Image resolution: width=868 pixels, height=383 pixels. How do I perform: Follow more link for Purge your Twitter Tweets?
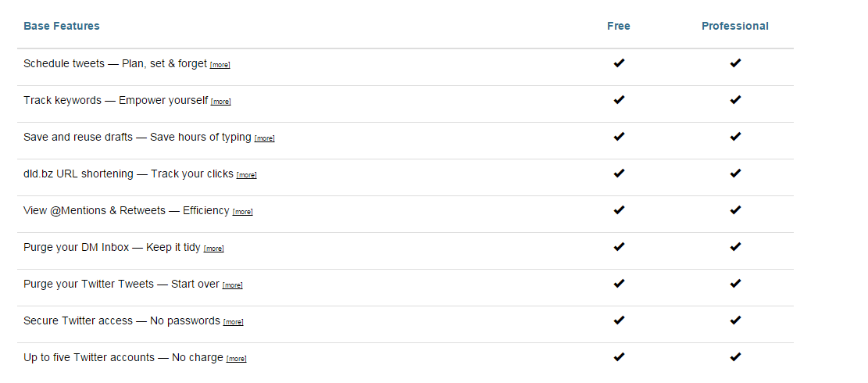tap(233, 285)
